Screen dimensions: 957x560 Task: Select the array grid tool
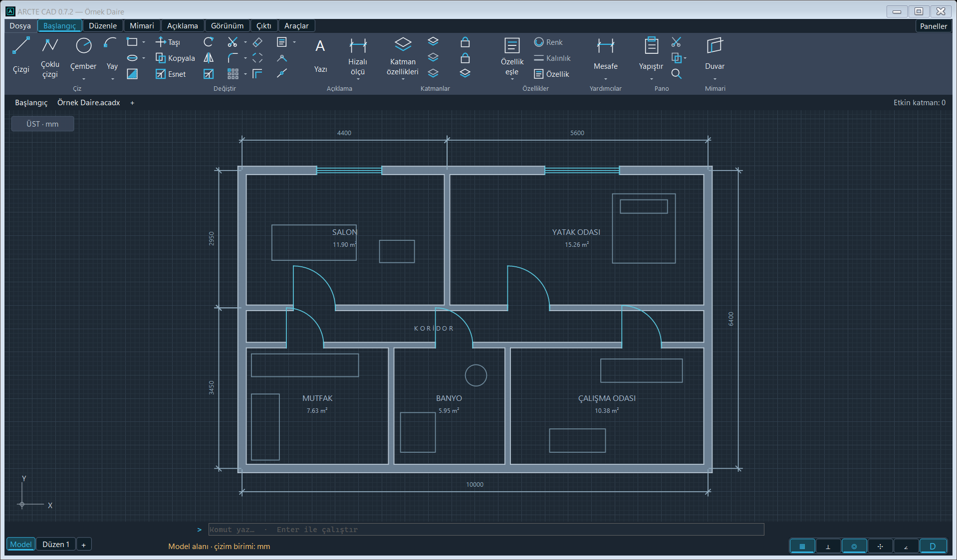tap(233, 74)
